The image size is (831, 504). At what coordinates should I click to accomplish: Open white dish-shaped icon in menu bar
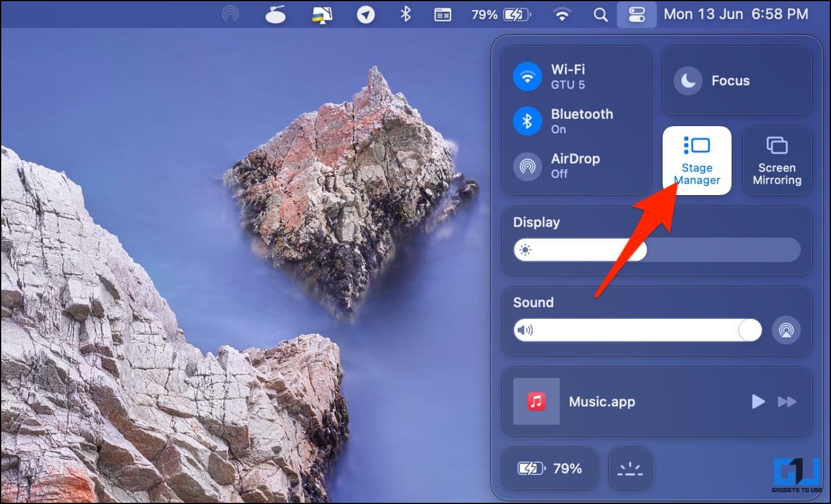276,14
